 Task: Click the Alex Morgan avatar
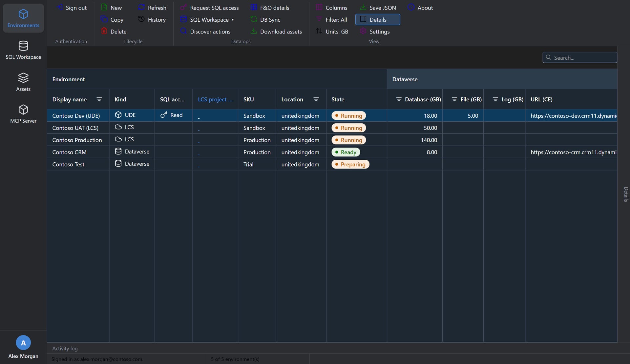click(23, 343)
